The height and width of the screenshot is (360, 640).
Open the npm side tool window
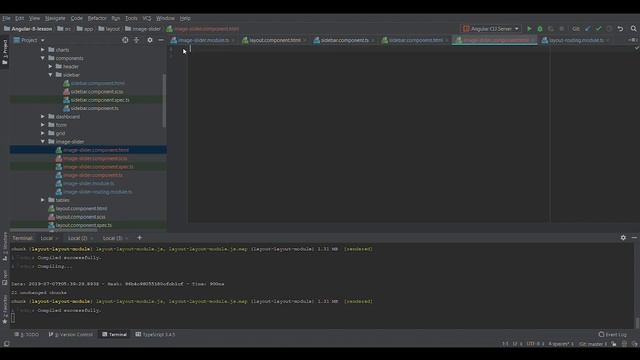click(5, 278)
